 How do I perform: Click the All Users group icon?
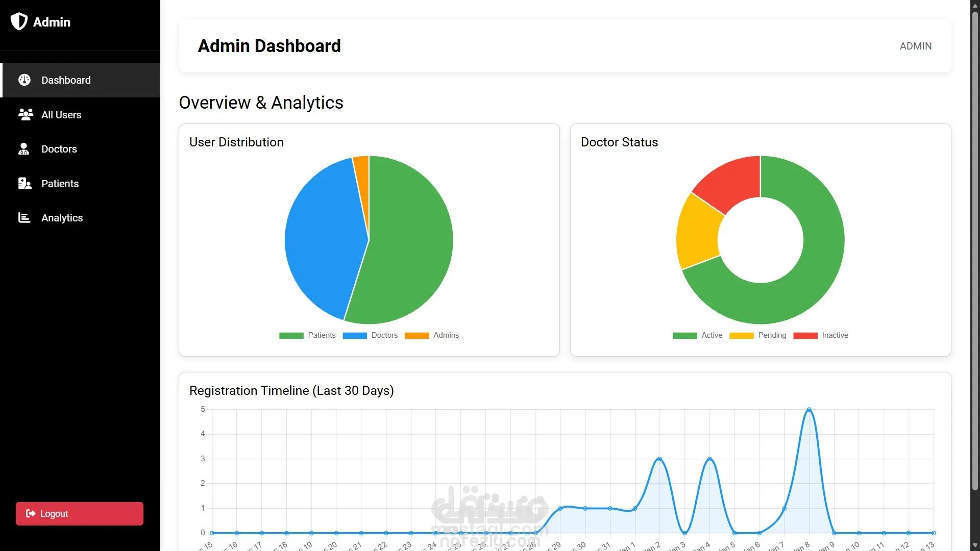tap(26, 114)
